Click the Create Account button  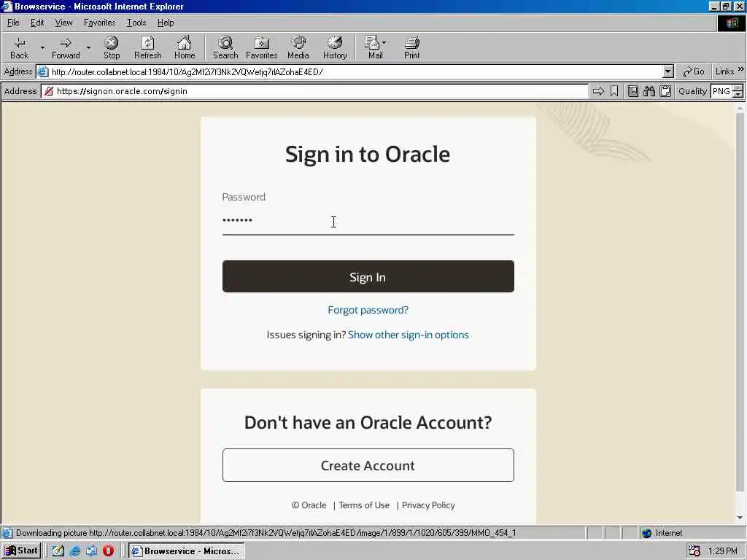[x=368, y=465]
